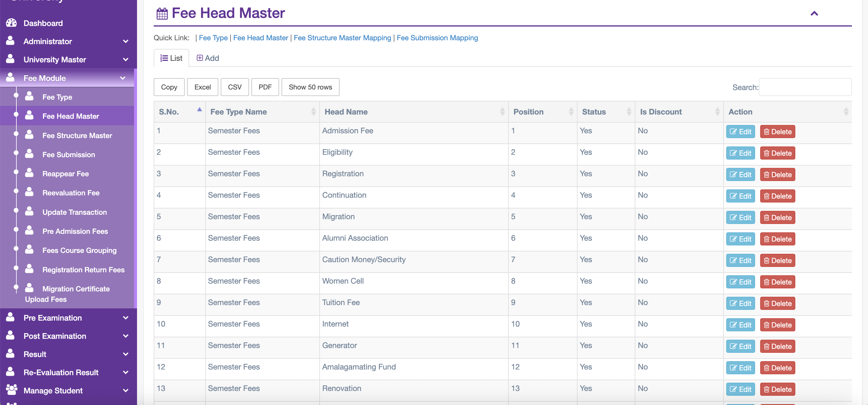Expand the University Master menu chevron
Screen dimensions: 868x405
pyautogui.click(x=126, y=59)
